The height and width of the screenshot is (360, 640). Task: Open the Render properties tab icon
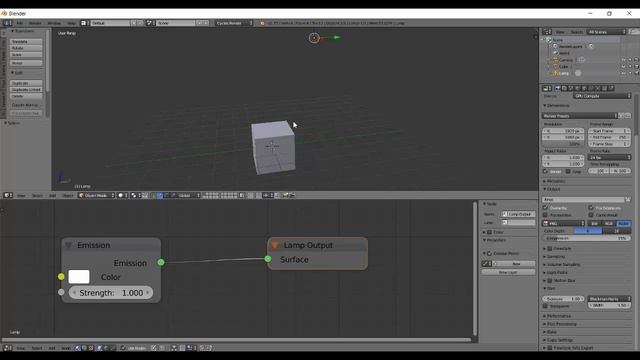[x=558, y=88]
